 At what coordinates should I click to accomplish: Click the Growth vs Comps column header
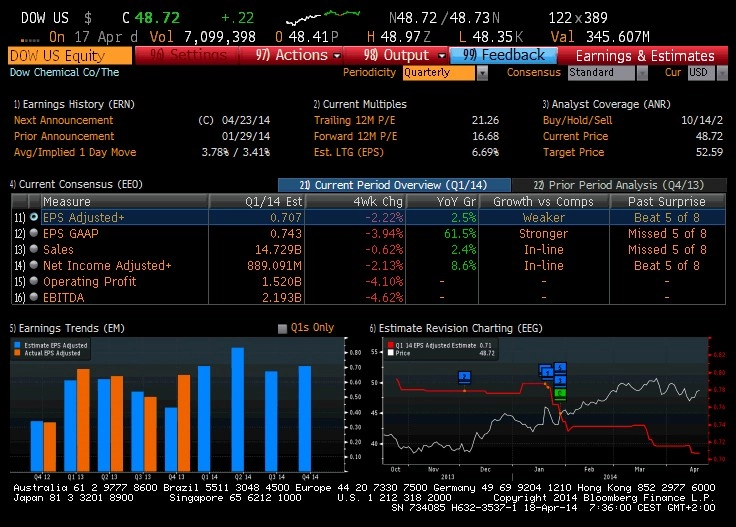point(544,201)
